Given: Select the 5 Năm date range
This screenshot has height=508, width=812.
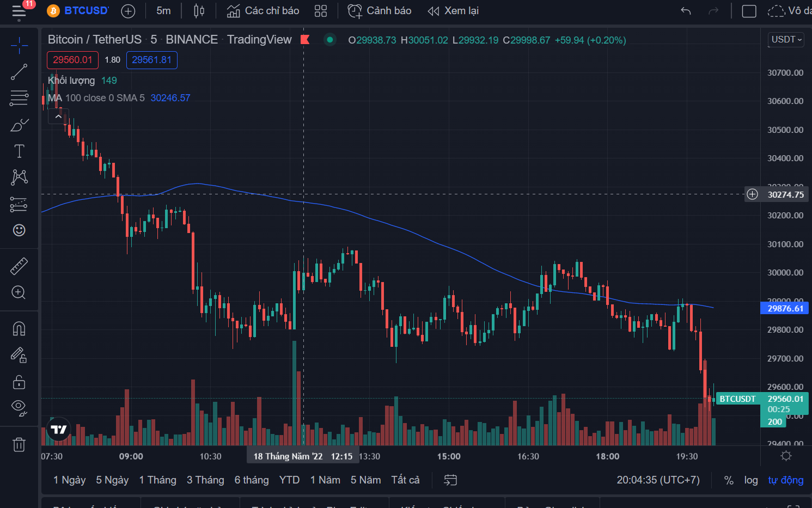Looking at the screenshot, I should pos(365,480).
